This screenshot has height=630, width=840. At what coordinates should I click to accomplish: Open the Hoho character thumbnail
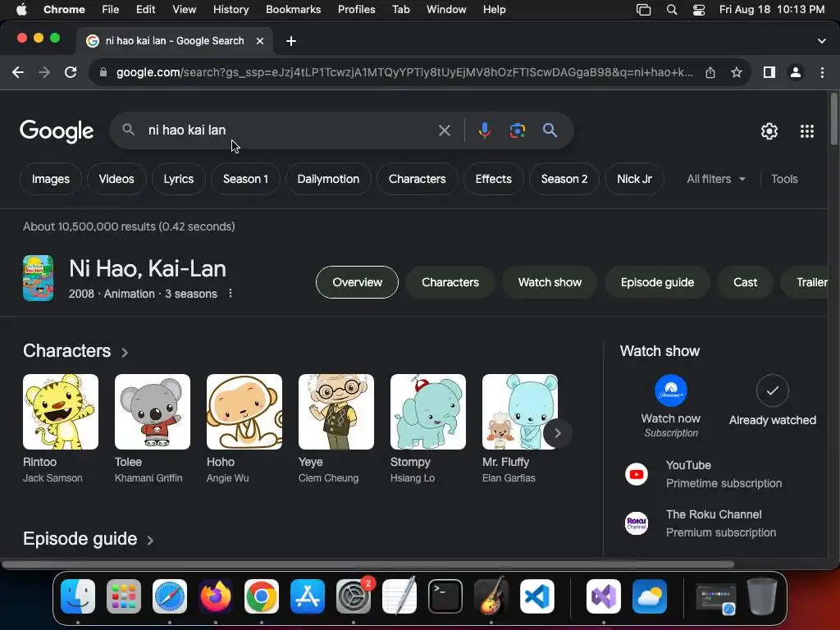244,412
